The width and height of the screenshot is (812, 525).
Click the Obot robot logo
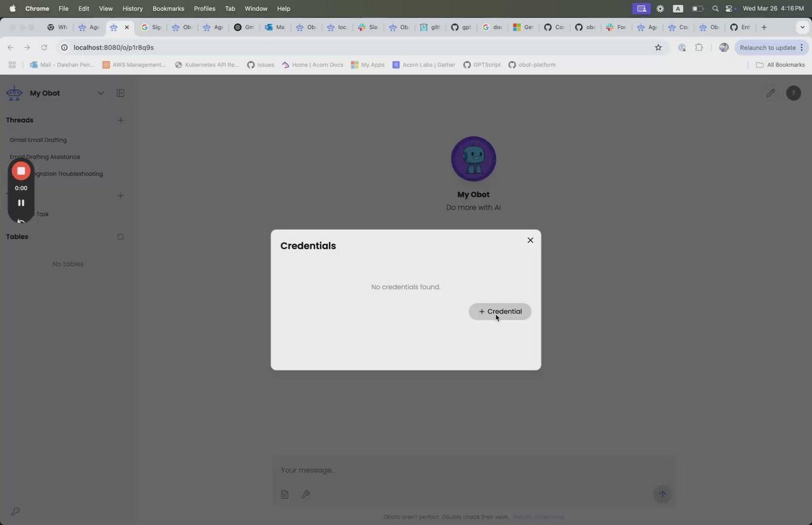click(14, 93)
